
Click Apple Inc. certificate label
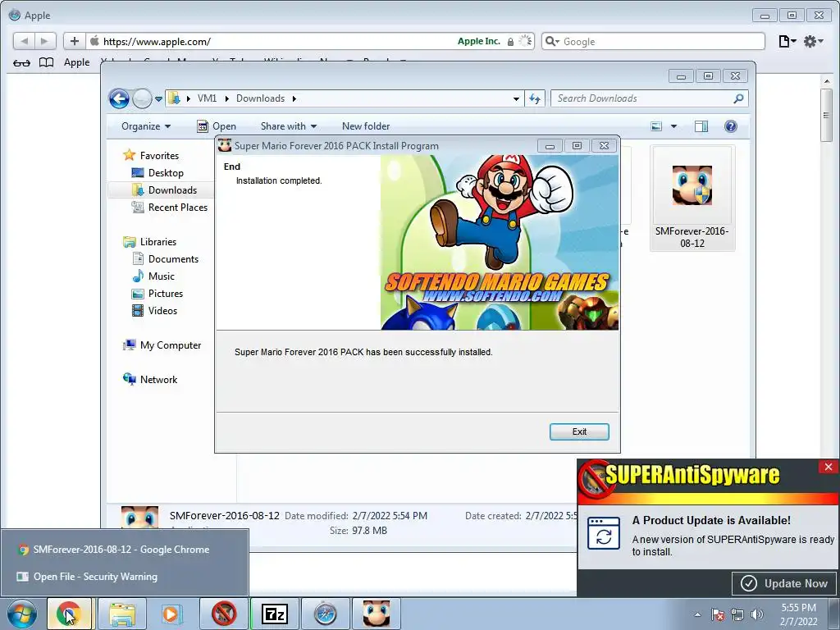point(478,41)
